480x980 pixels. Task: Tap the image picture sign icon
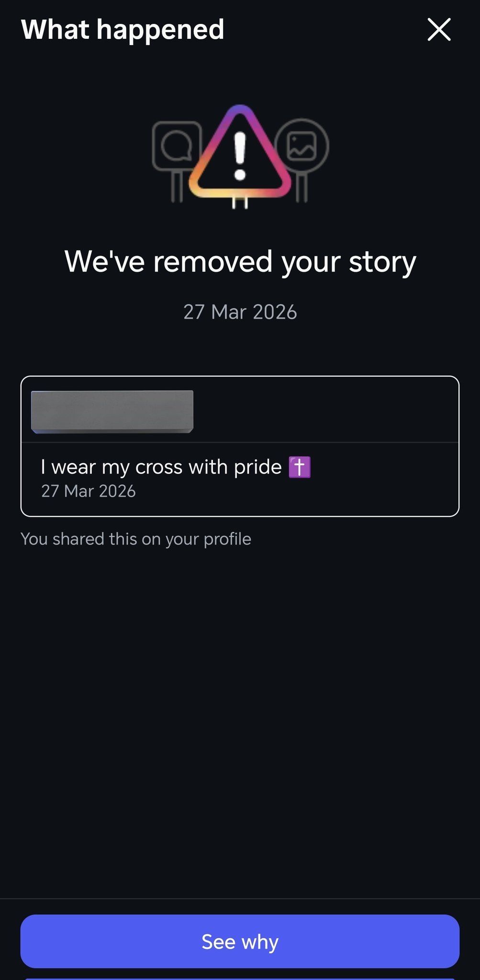(301, 145)
